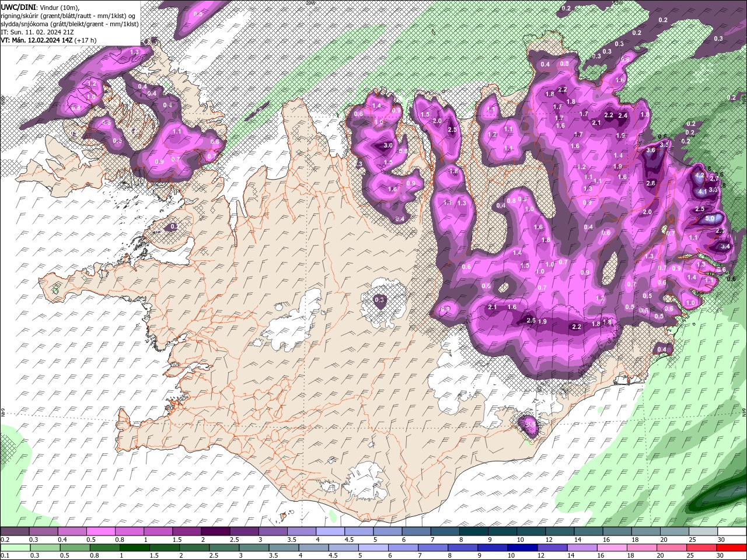The width and height of the screenshot is (747, 560).
Task: Pick upper legend swatch between 0.5 and 0.8
Action: pyautogui.click(x=100, y=531)
